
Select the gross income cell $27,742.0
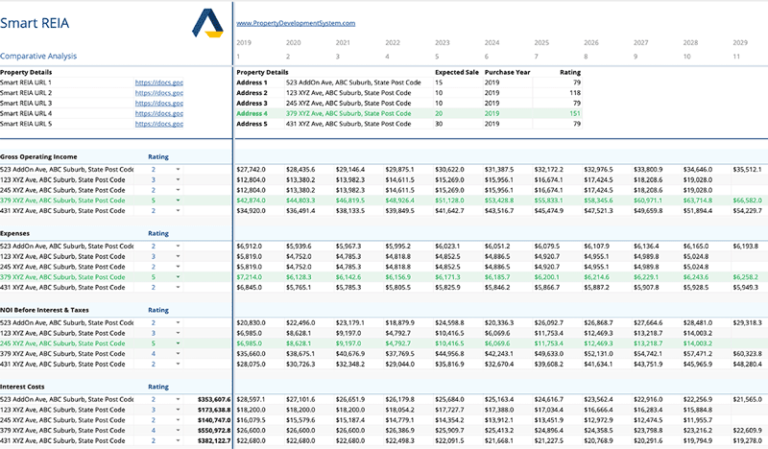[x=251, y=169]
